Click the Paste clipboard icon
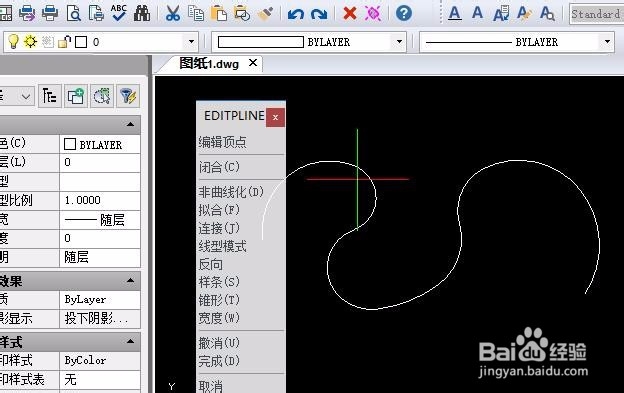Viewport: 624px width, 393px height. [x=218, y=13]
